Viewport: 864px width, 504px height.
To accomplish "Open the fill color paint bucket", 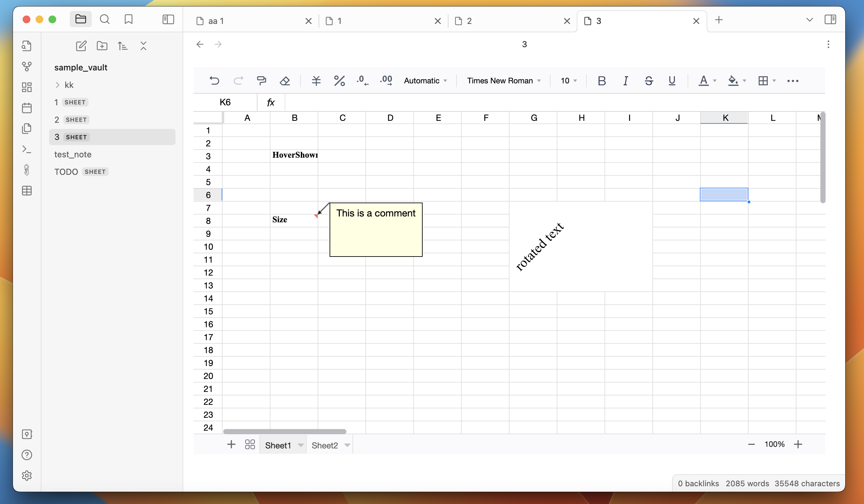I will tap(733, 80).
